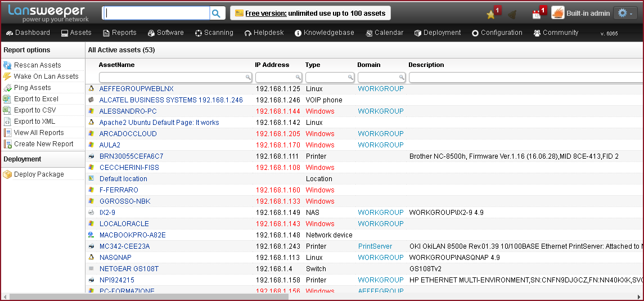The width and height of the screenshot is (644, 301).
Task: Focus the top search input field
Action: 156,13
